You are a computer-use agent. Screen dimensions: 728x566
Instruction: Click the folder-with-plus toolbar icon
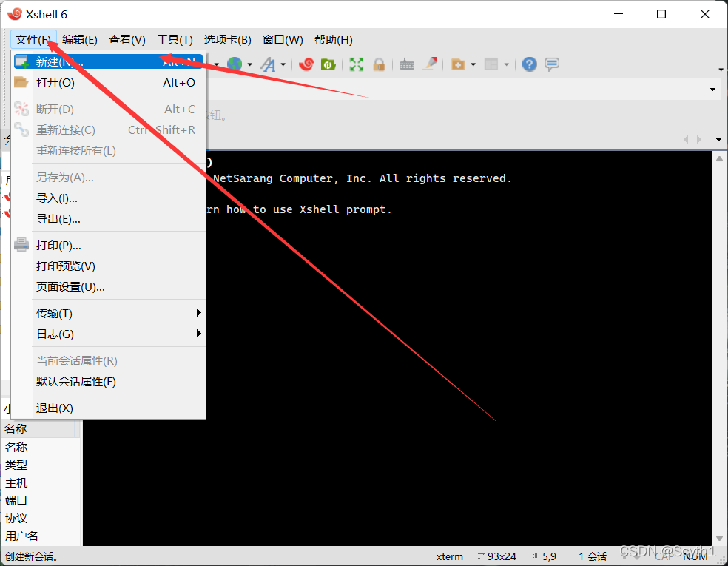tap(458, 64)
